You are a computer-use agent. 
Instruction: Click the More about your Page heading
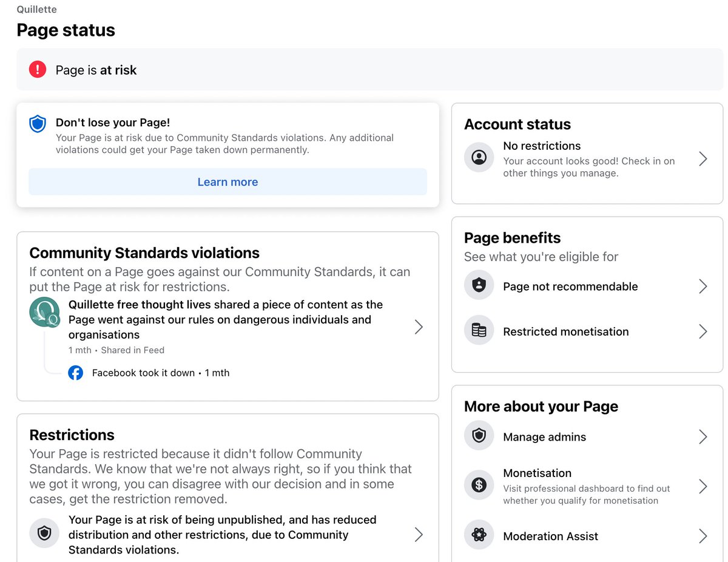tap(541, 406)
